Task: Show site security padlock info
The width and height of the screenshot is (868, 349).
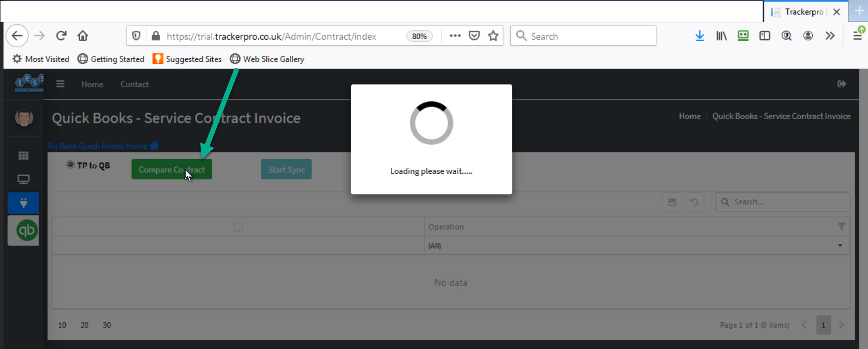Action: [156, 36]
